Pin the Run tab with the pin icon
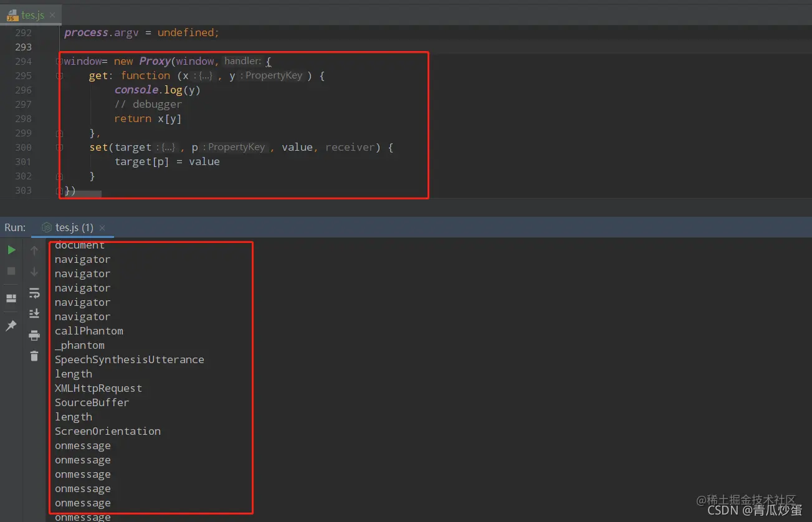 (x=11, y=326)
